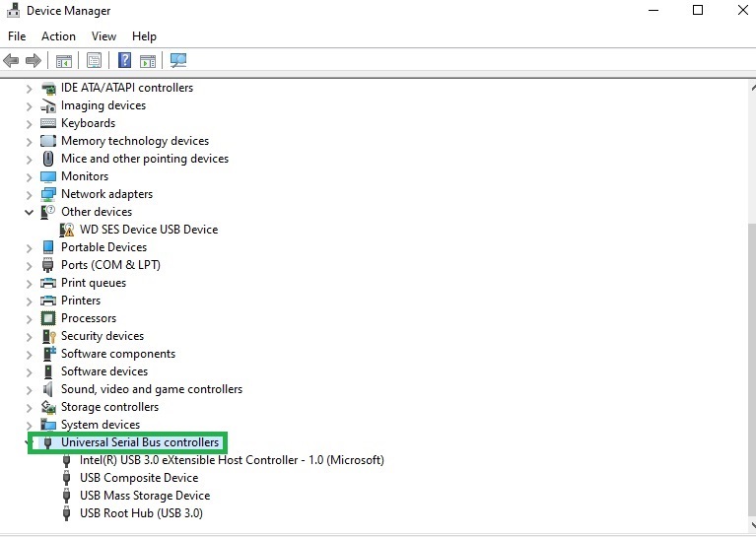This screenshot has width=756, height=537.
Task: Click the Back arrow toolbar icon
Action: [x=11, y=60]
